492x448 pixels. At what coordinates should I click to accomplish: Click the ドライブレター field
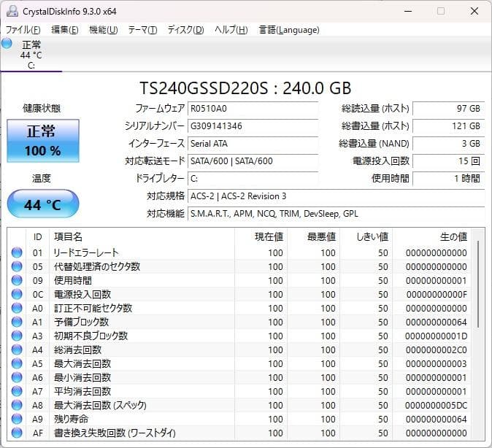tap(253, 179)
